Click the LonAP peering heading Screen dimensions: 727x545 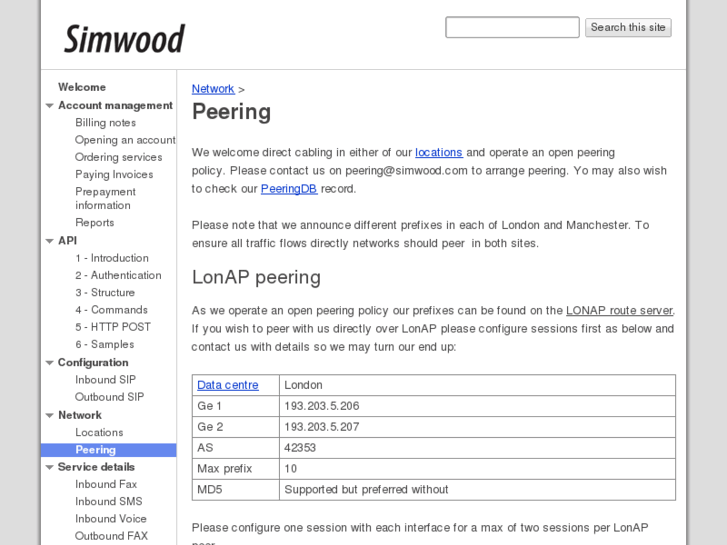tap(256, 277)
